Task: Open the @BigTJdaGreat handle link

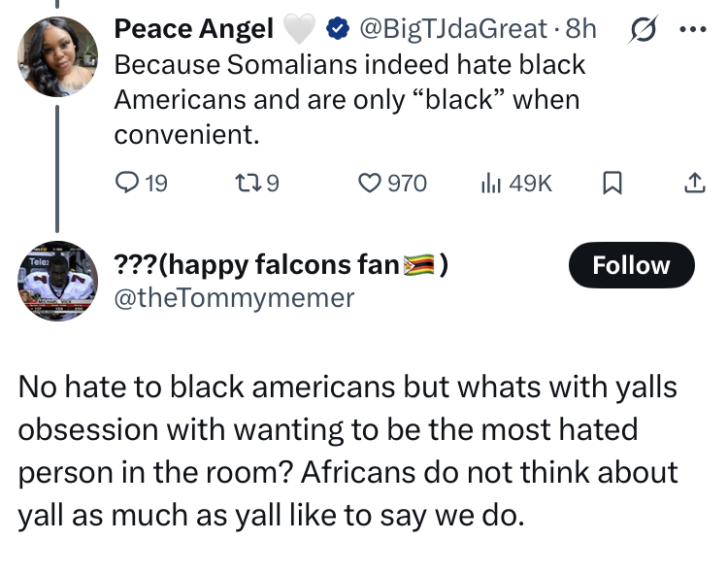Action: click(x=451, y=29)
